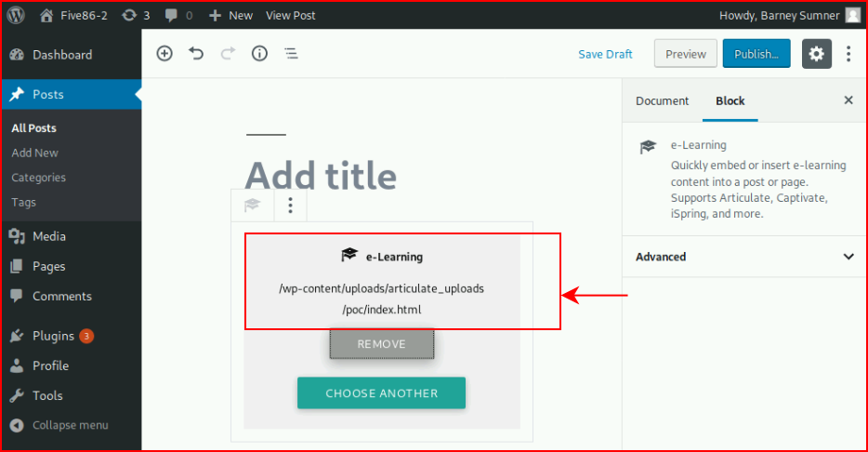Viewport: 868px width, 452px height.
Task: Open the Posts menu in the sidebar
Action: click(x=71, y=94)
